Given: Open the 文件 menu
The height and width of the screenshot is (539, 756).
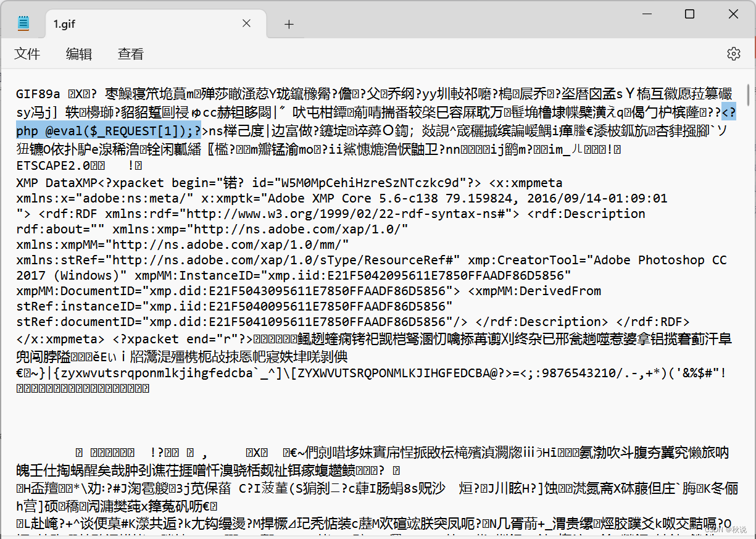Looking at the screenshot, I should coord(27,54).
